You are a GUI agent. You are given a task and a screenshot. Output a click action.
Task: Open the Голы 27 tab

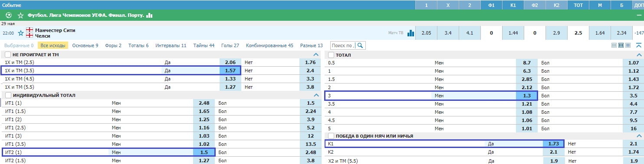[230, 45]
